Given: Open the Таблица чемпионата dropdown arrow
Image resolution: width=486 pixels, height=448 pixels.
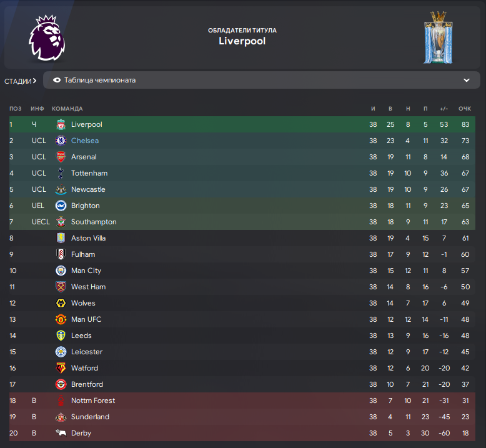Looking at the screenshot, I should coord(467,81).
